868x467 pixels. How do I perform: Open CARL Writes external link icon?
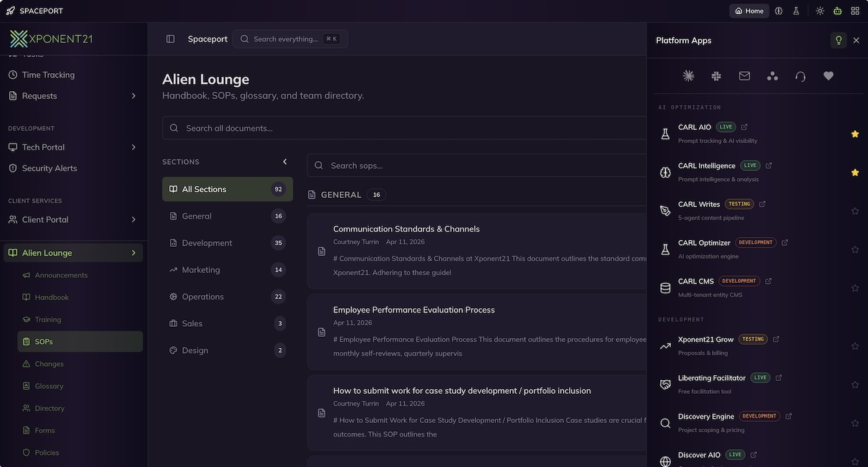tap(762, 204)
